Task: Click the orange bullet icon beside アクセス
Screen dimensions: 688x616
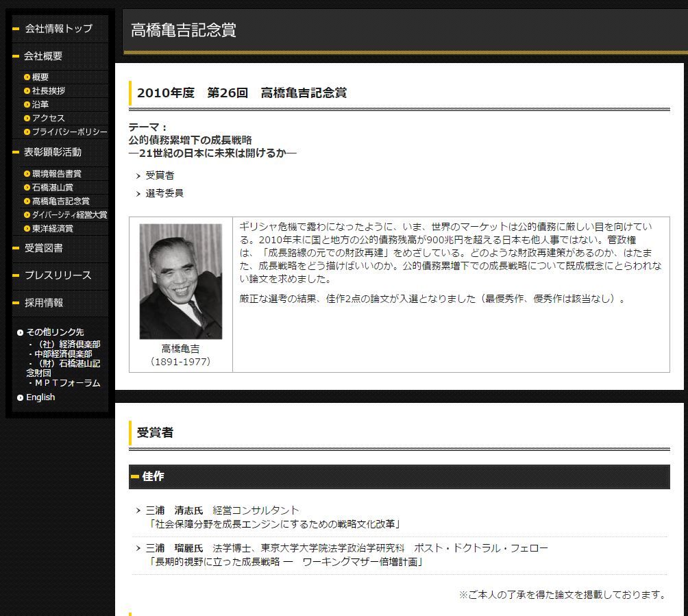Action: click(x=27, y=118)
